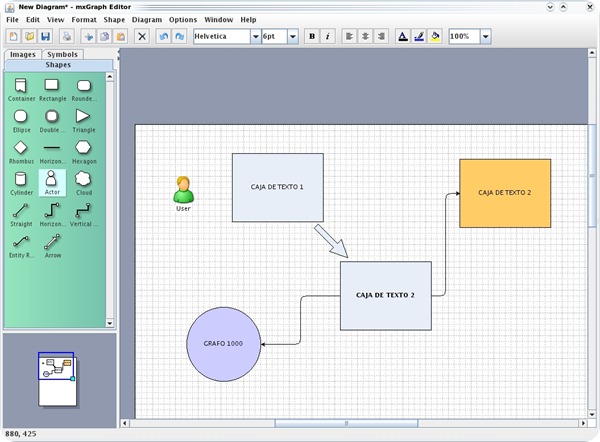The height and width of the screenshot is (442, 600).
Task: Toggle Italic text formatting
Action: (328, 36)
